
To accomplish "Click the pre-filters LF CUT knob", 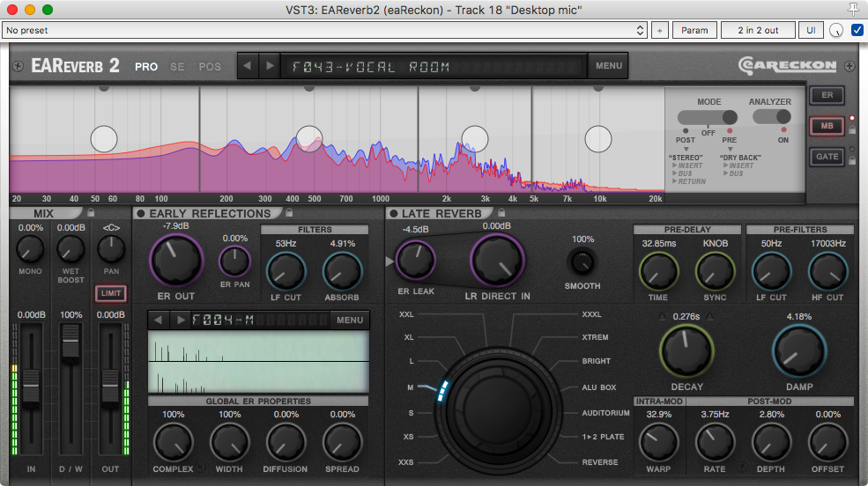I will point(771,271).
